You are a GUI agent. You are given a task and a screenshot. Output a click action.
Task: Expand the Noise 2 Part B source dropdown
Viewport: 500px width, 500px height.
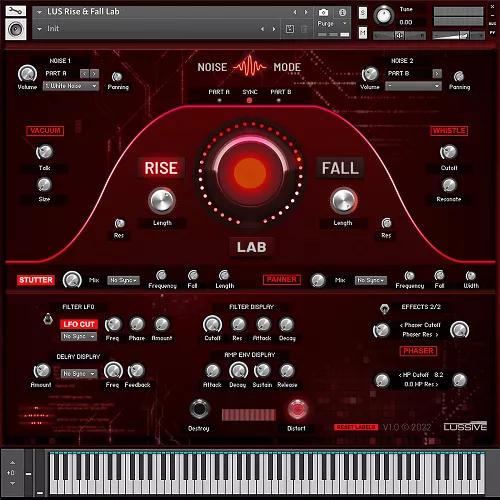coord(413,86)
